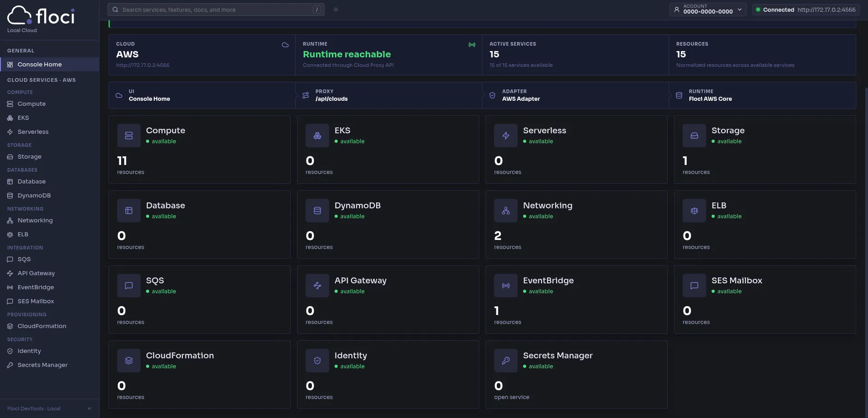
Task: Click the proxy icon beside /api/clouds
Action: [306, 95]
